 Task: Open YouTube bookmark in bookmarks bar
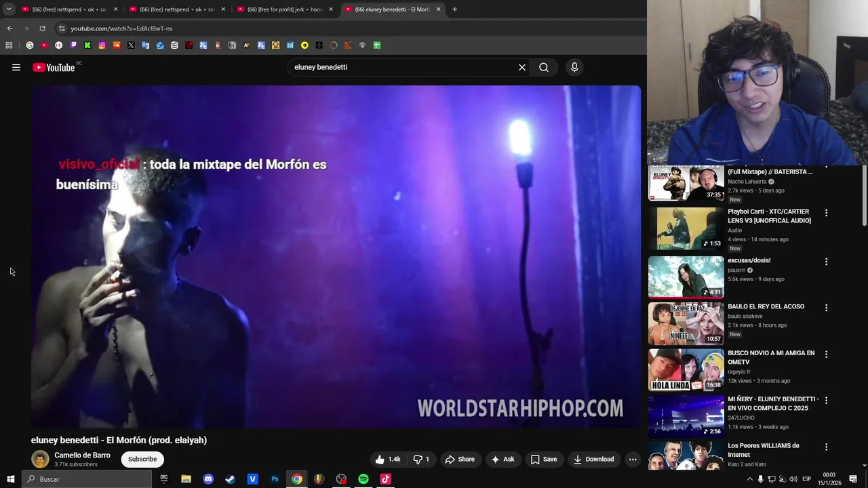click(x=44, y=45)
